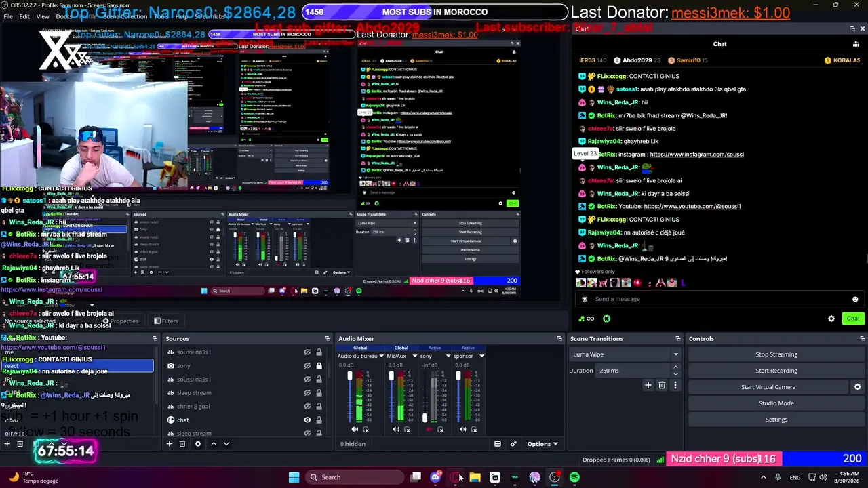Screen dimensions: 868x488
Task: Open Instagram link in chat dock
Action: pos(696,155)
